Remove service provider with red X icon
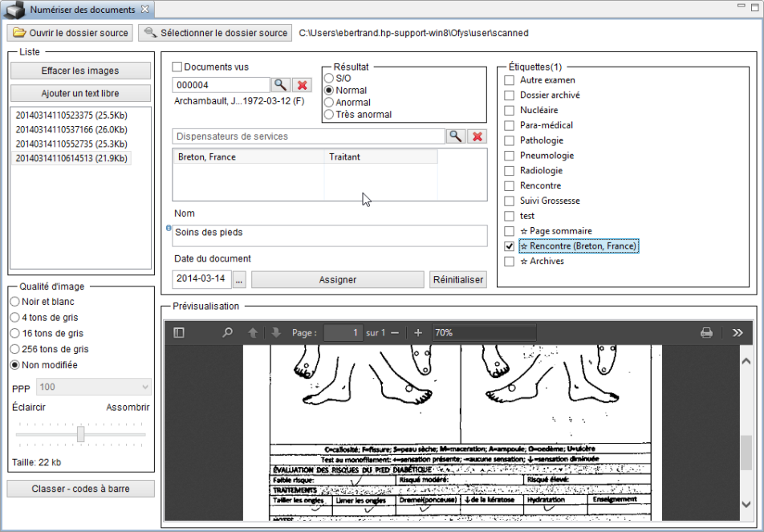 pos(477,136)
